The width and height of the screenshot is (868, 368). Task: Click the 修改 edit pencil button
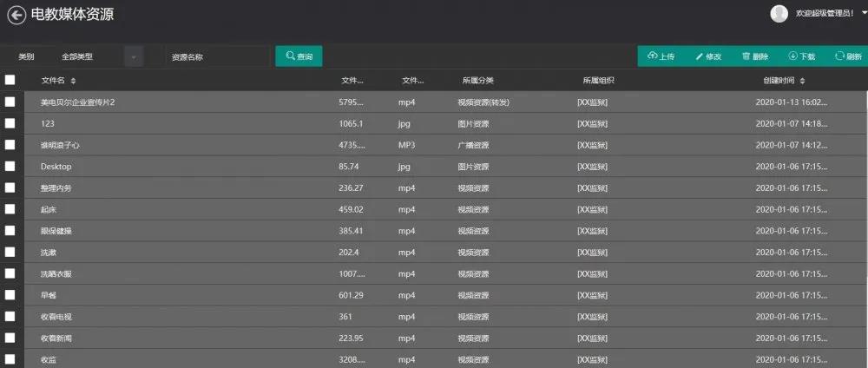pyautogui.click(x=708, y=56)
